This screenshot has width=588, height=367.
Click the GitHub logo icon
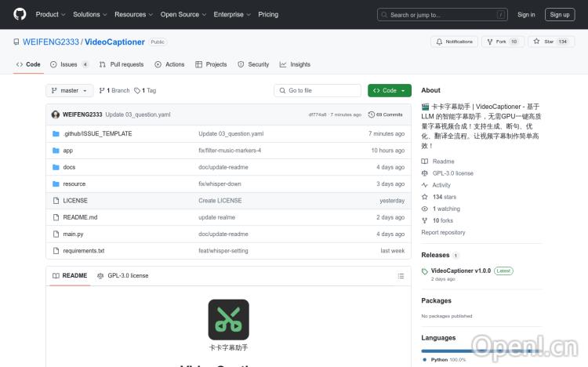tap(20, 14)
